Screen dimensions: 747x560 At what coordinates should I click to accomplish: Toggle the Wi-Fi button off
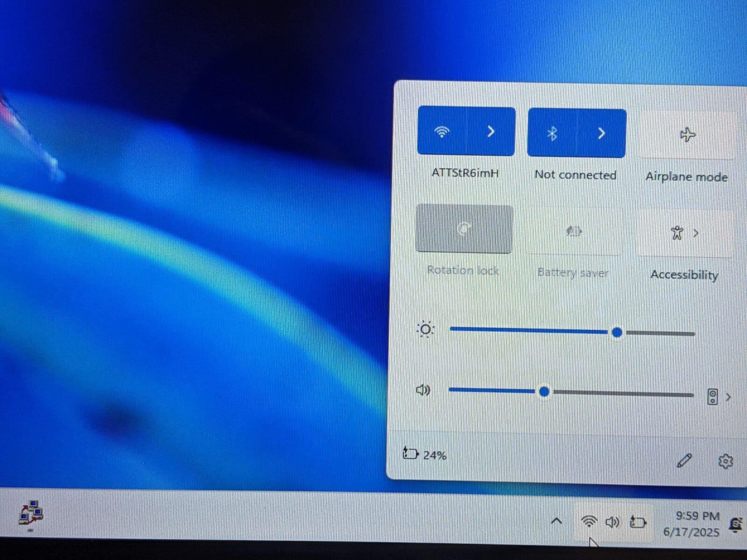441,132
